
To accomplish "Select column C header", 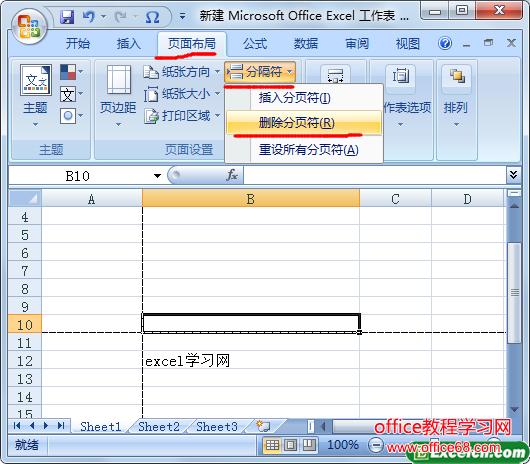I will (x=395, y=199).
